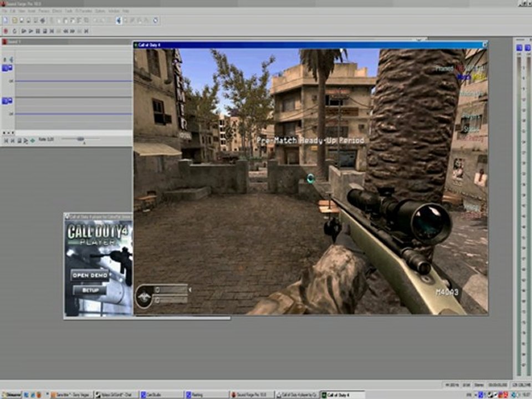Click the Forward button in the transport bar
This screenshot has height=399, width=532.
[x=73, y=31]
